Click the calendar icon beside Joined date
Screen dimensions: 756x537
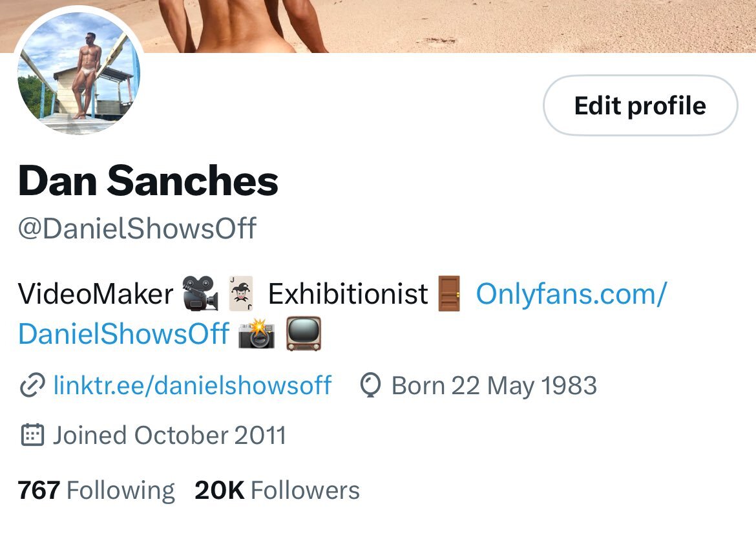coord(32,435)
